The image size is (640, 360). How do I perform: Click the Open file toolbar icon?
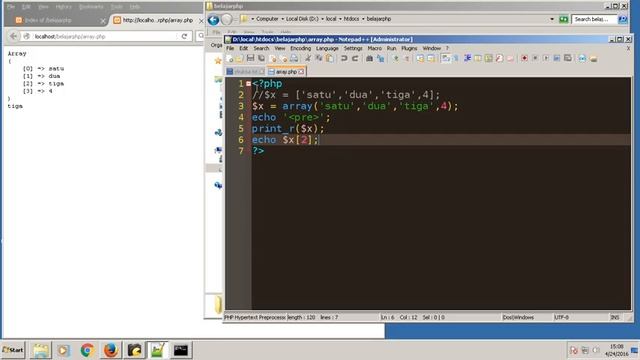[x=239, y=59]
